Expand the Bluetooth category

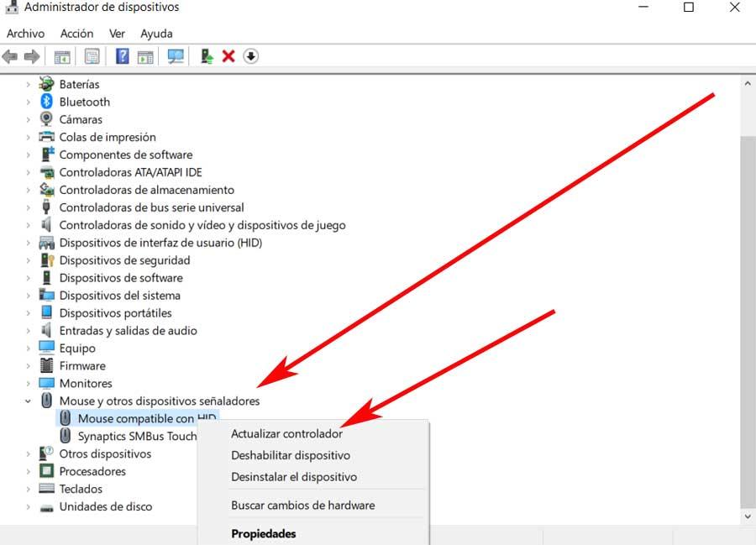(28, 102)
